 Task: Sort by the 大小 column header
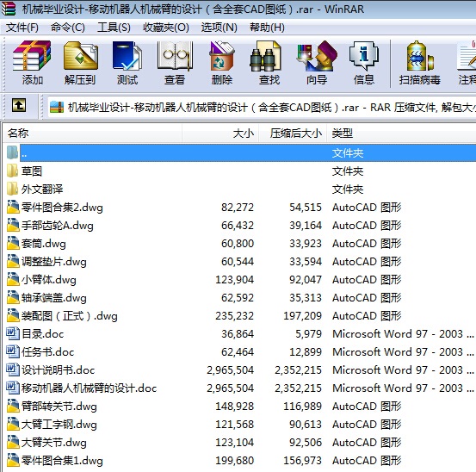pyautogui.click(x=220, y=133)
